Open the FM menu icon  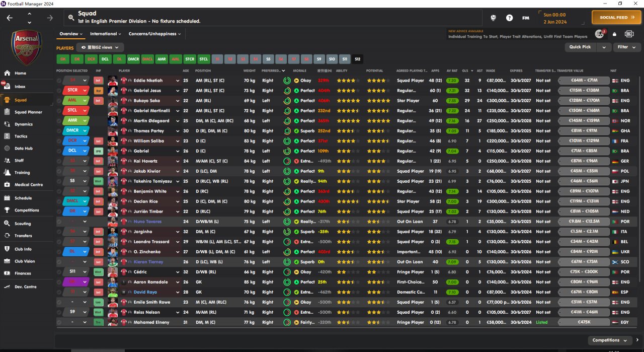pos(526,18)
